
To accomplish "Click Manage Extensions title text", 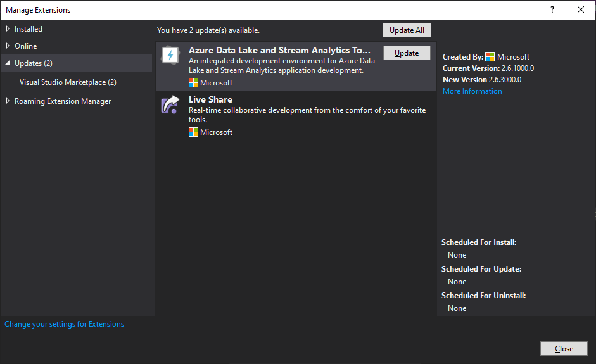I will pos(38,10).
